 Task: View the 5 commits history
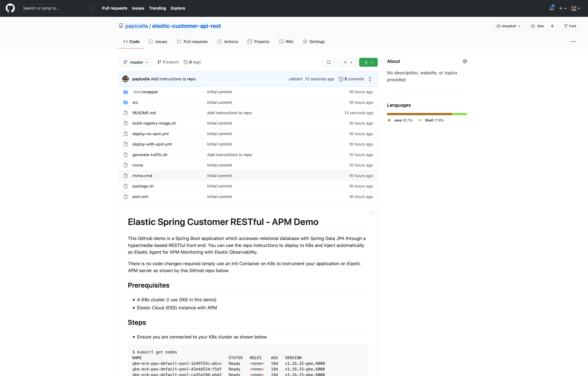pos(351,79)
